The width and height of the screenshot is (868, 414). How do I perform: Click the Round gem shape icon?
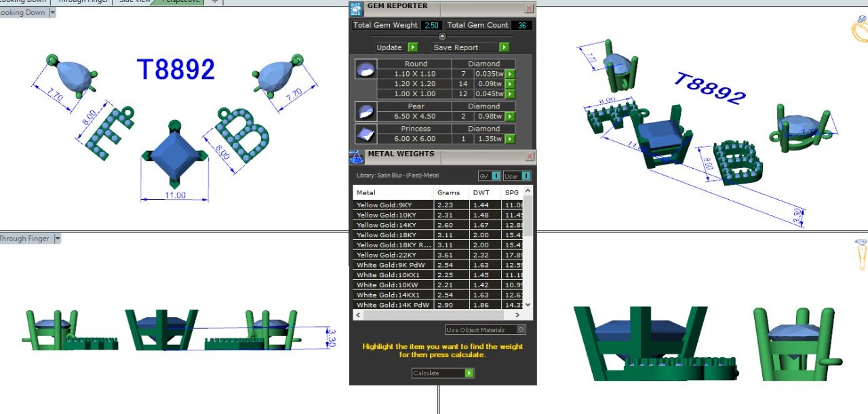point(365,69)
